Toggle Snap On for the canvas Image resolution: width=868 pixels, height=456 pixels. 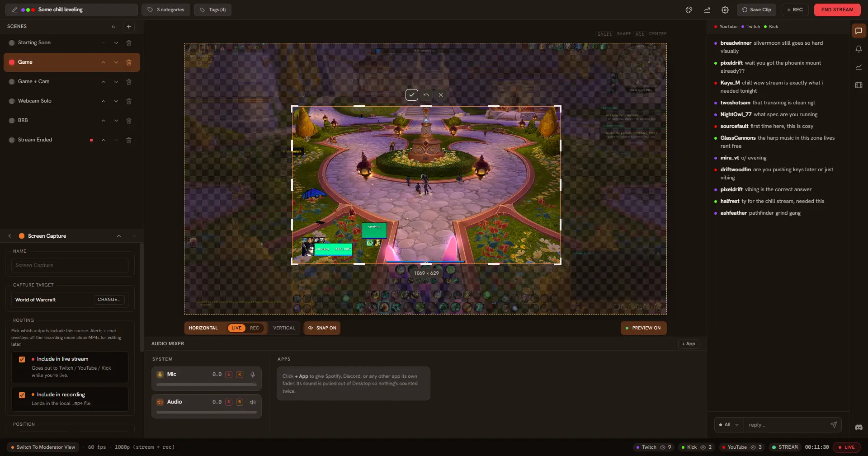(x=322, y=328)
